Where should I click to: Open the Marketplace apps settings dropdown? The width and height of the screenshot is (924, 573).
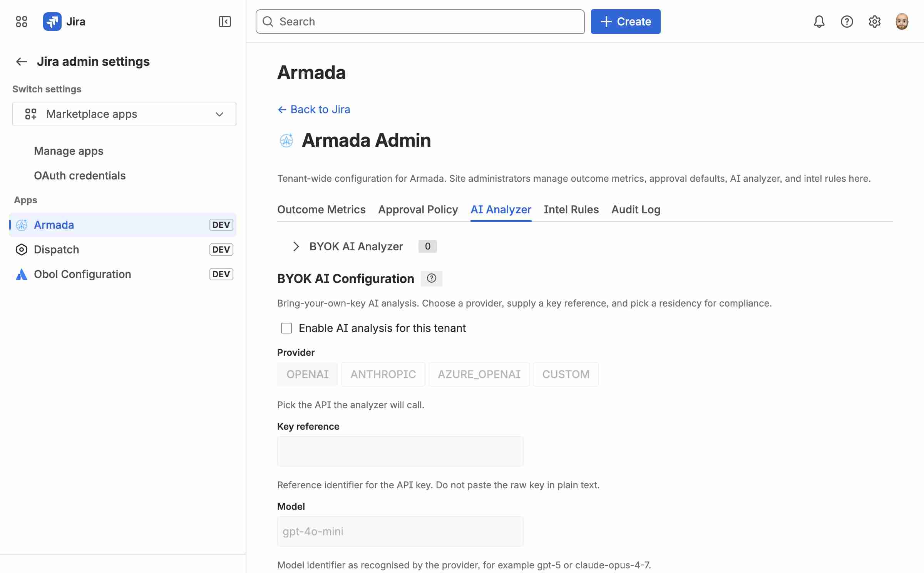pos(124,114)
